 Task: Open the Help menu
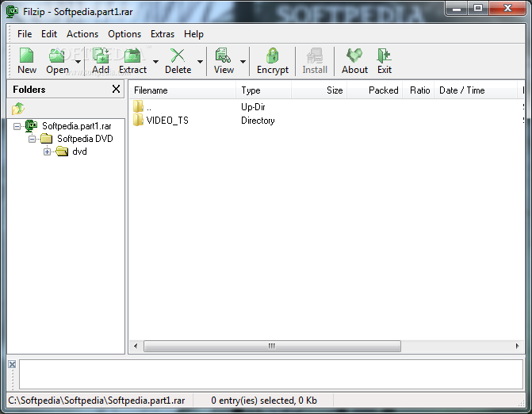[193, 34]
